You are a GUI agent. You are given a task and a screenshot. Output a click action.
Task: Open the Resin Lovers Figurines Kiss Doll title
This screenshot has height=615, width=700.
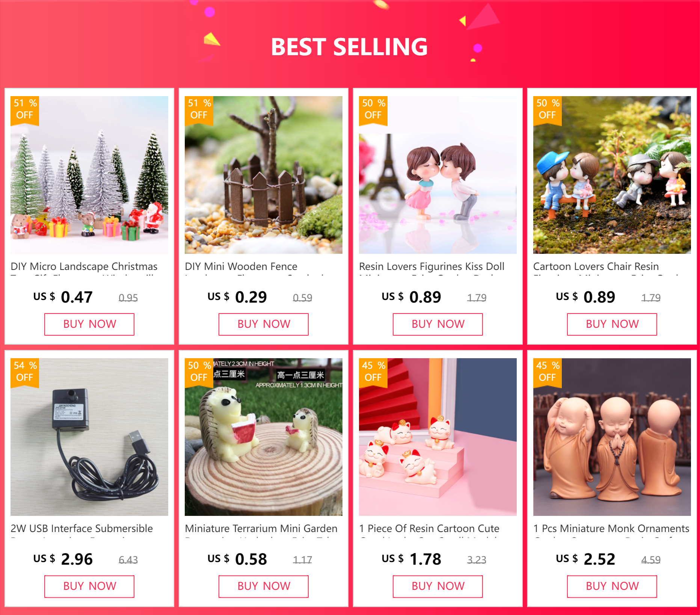coord(432,267)
